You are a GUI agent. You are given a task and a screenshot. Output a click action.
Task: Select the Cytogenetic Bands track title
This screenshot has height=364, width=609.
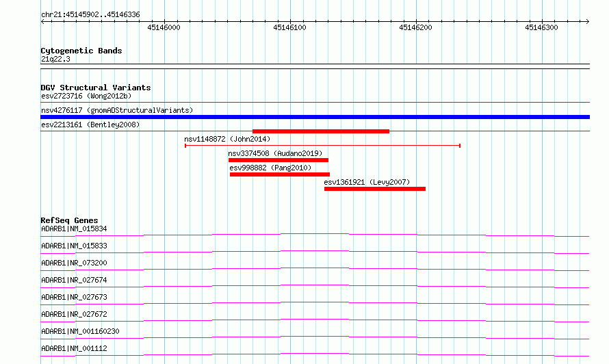click(x=81, y=51)
